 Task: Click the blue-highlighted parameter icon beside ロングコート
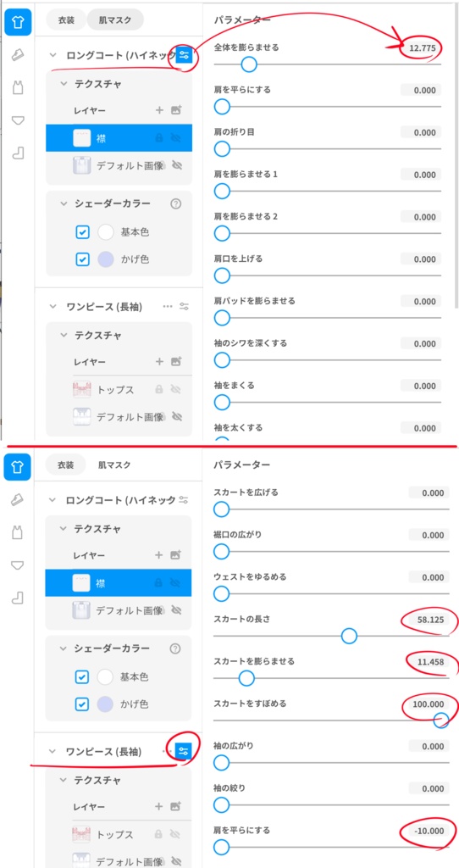coord(184,55)
